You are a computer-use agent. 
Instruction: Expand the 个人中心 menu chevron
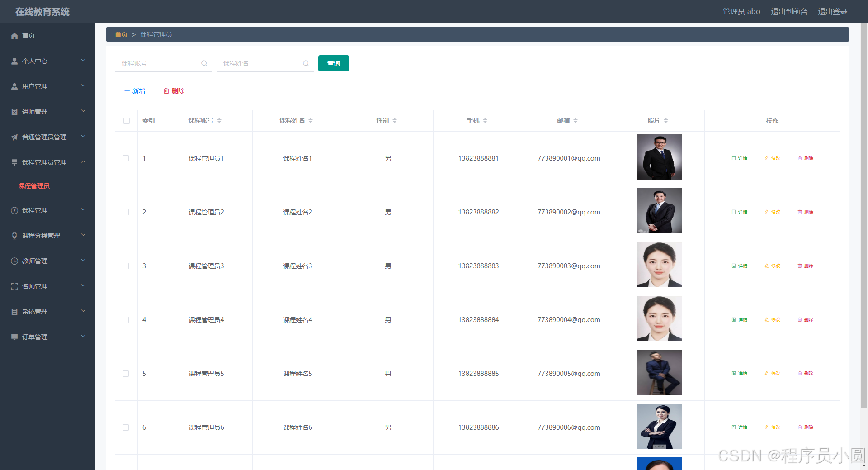click(83, 60)
